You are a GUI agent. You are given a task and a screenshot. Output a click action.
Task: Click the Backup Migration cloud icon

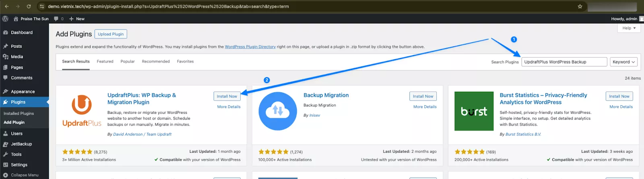(x=278, y=111)
